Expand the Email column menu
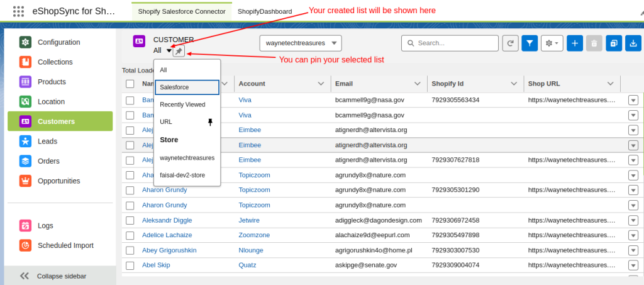 (x=418, y=84)
